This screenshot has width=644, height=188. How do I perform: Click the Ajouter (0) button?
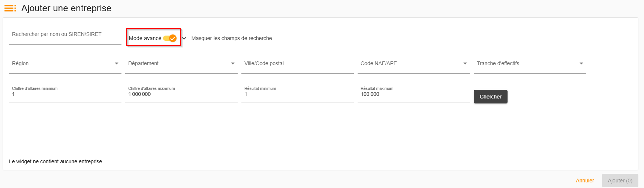620,181
